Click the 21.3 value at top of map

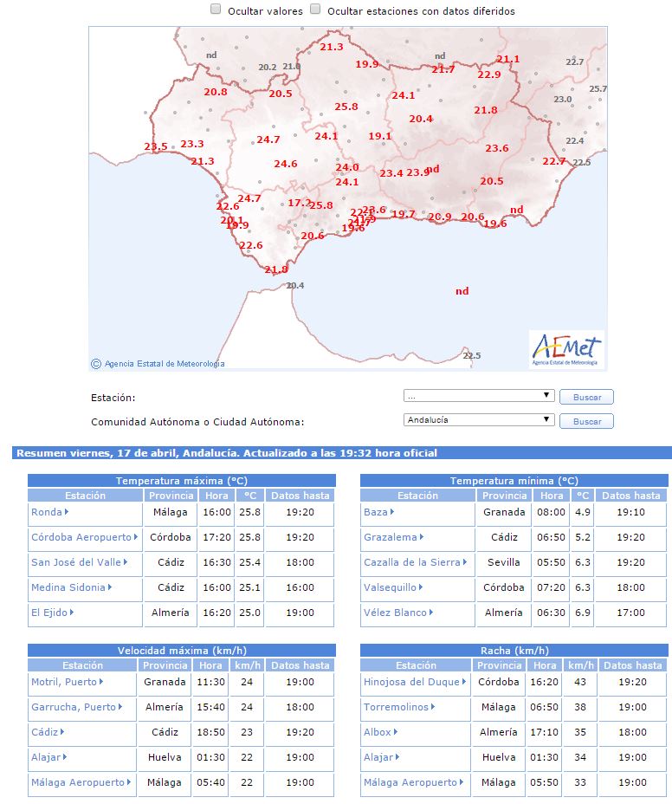(x=332, y=47)
